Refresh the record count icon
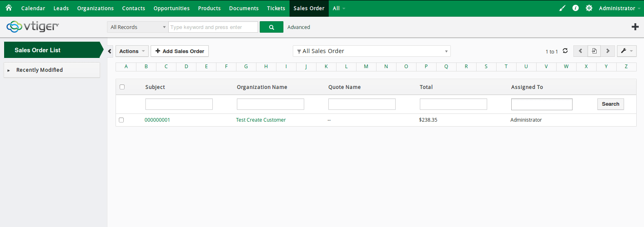Viewport: 644px width, 227px height. pos(565,51)
